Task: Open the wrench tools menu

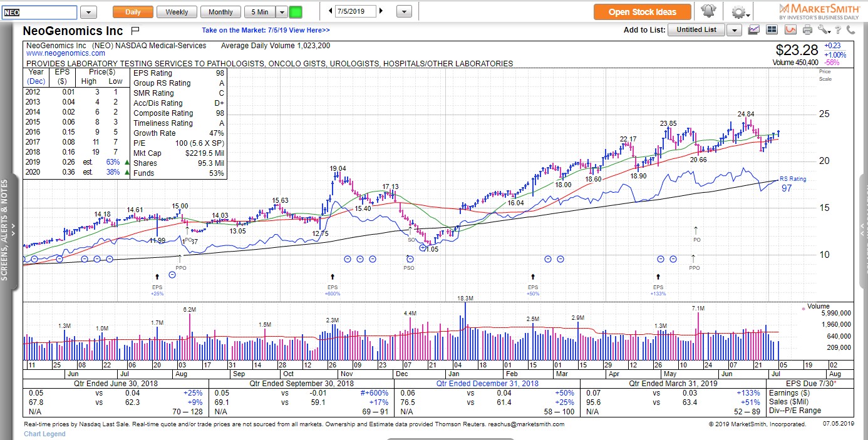Action: click(824, 29)
